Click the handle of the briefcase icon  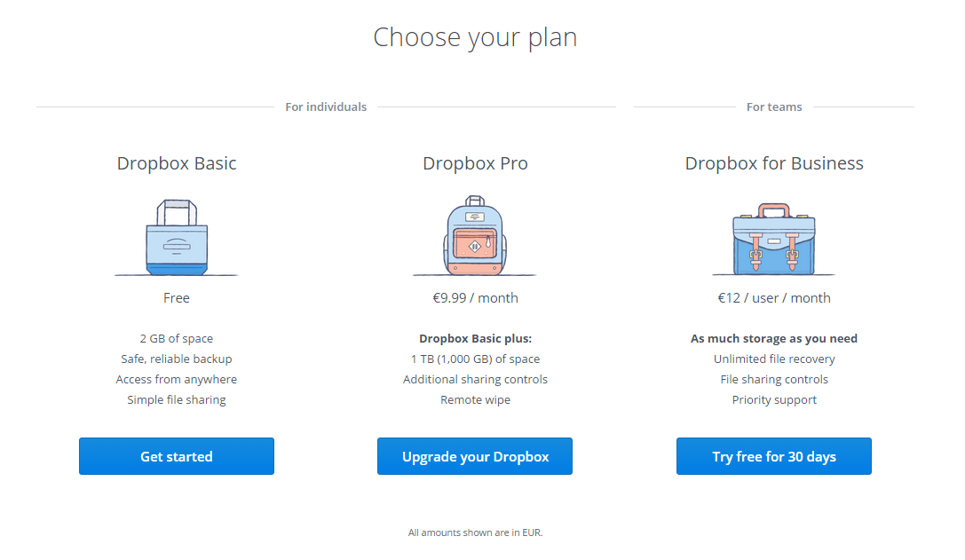coord(774,208)
